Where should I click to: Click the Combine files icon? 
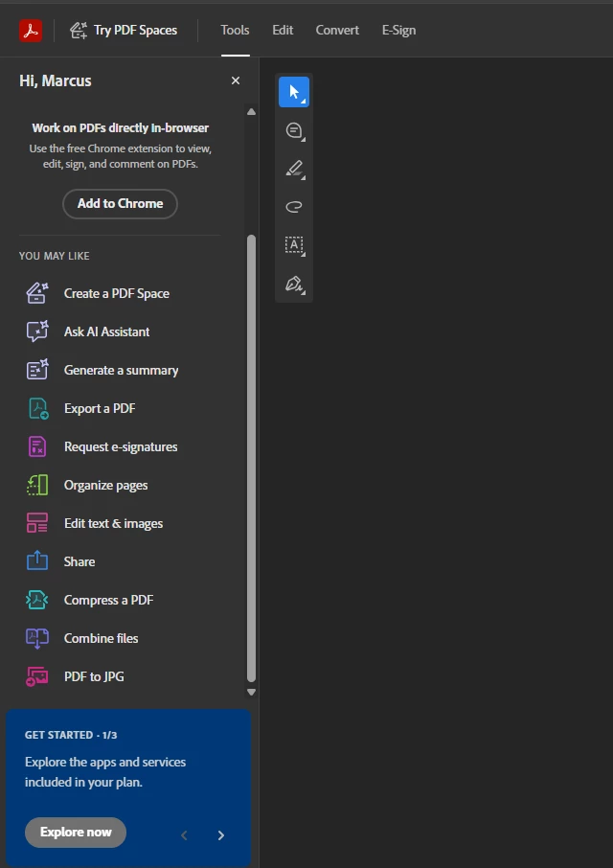[x=37, y=638]
